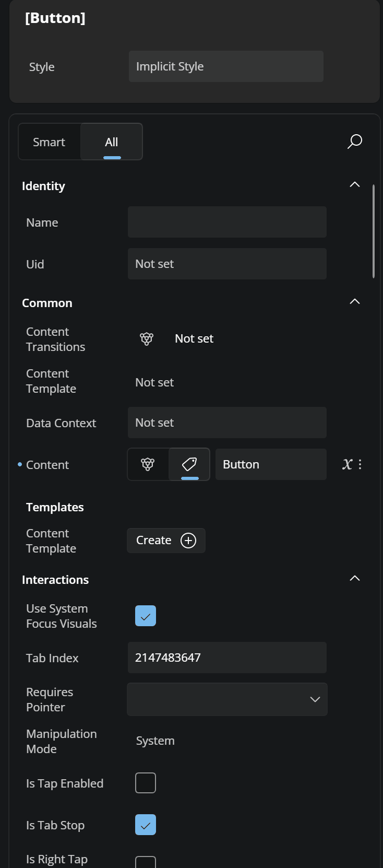This screenshot has width=383, height=868.
Task: Click the blue dot marker next to Content
Action: (19, 465)
